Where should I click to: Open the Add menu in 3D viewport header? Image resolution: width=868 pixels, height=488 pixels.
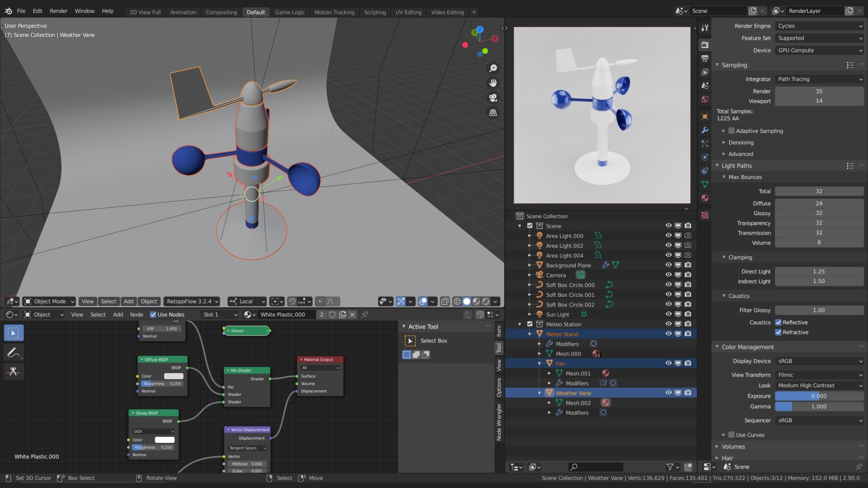128,301
